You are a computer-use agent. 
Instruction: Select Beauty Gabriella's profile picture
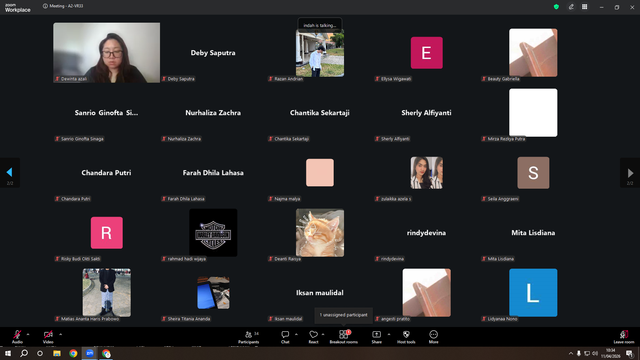(x=533, y=53)
